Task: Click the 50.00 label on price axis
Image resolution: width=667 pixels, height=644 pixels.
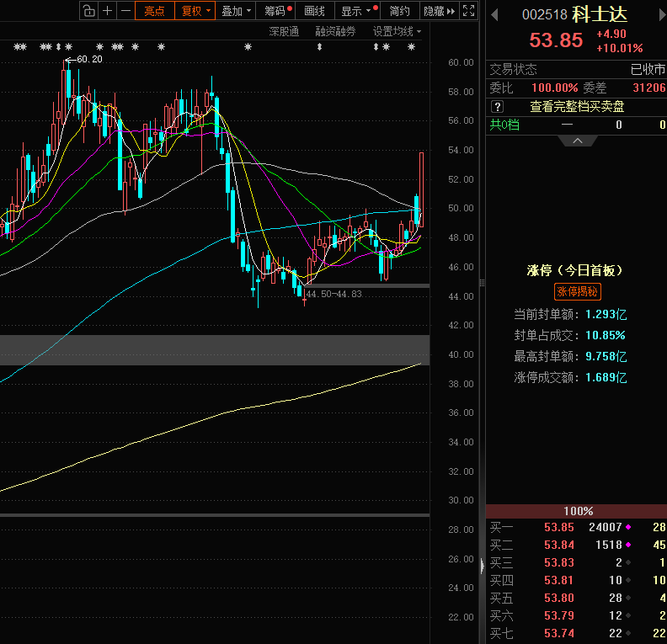Action: click(x=461, y=208)
